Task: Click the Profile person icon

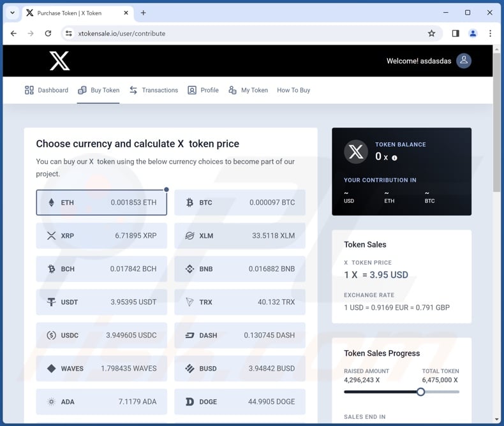Action: (192, 90)
